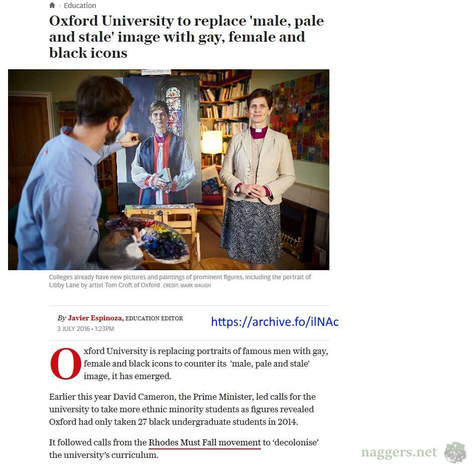Select the photo caption about Libby Lane

[x=180, y=281]
